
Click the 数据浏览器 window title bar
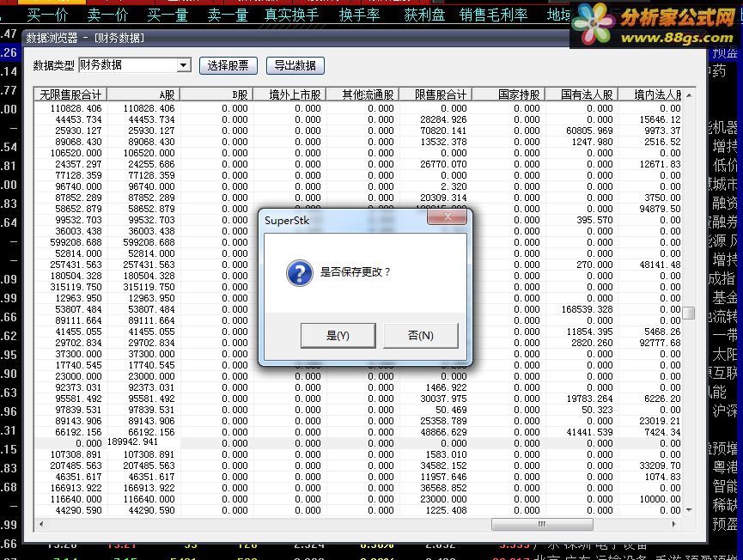click(x=296, y=38)
